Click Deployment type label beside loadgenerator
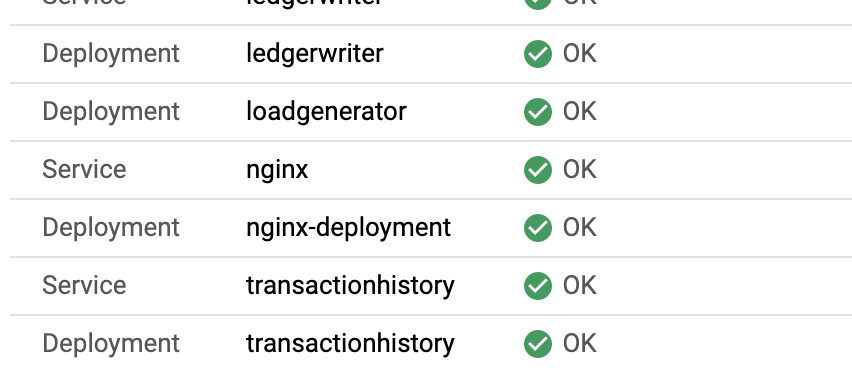The image size is (852, 372). [111, 112]
